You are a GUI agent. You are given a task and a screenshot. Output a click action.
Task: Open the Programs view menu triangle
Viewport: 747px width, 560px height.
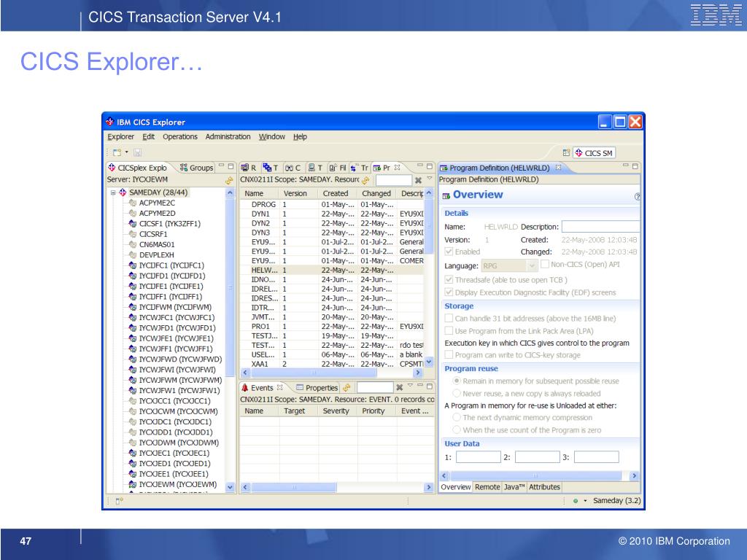(429, 179)
